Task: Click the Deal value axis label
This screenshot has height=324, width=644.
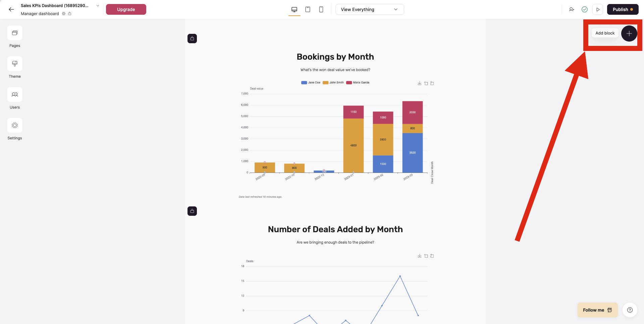Action: [257, 89]
